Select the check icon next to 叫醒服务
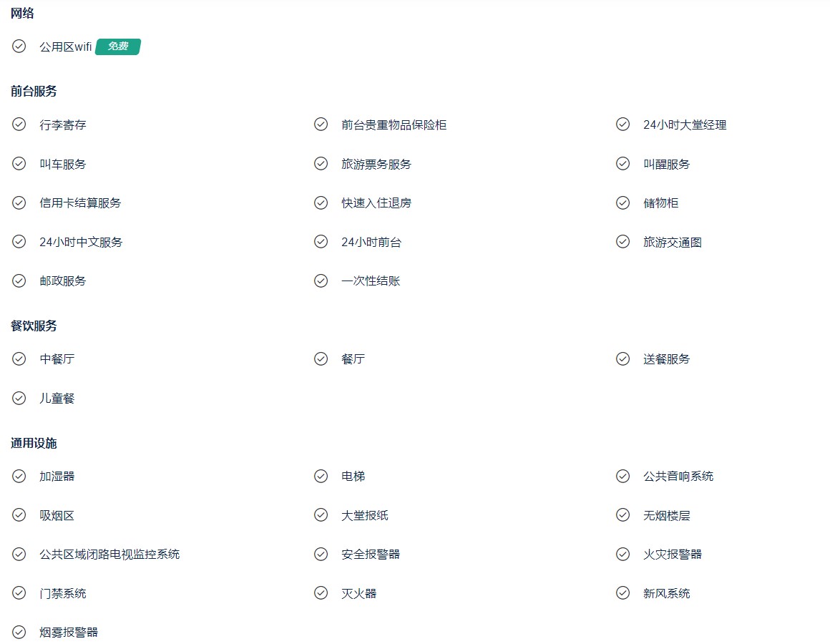 click(623, 164)
